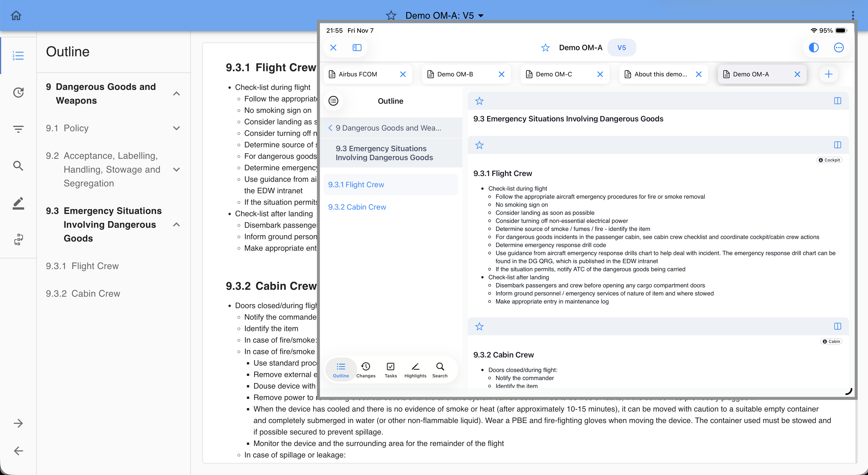Click the Changes icon in bottom toolbar

click(366, 370)
